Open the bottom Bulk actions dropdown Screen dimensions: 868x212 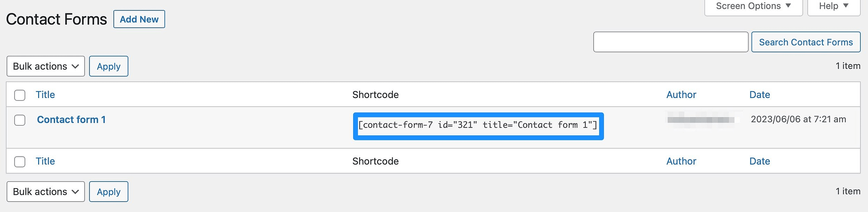pos(46,192)
